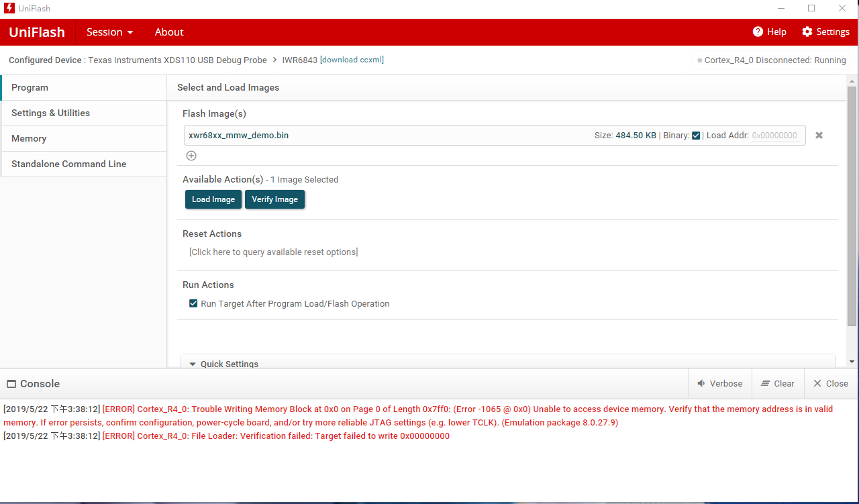Switch to the Memory tab
Viewport: 859px width, 504px height.
coord(29,138)
